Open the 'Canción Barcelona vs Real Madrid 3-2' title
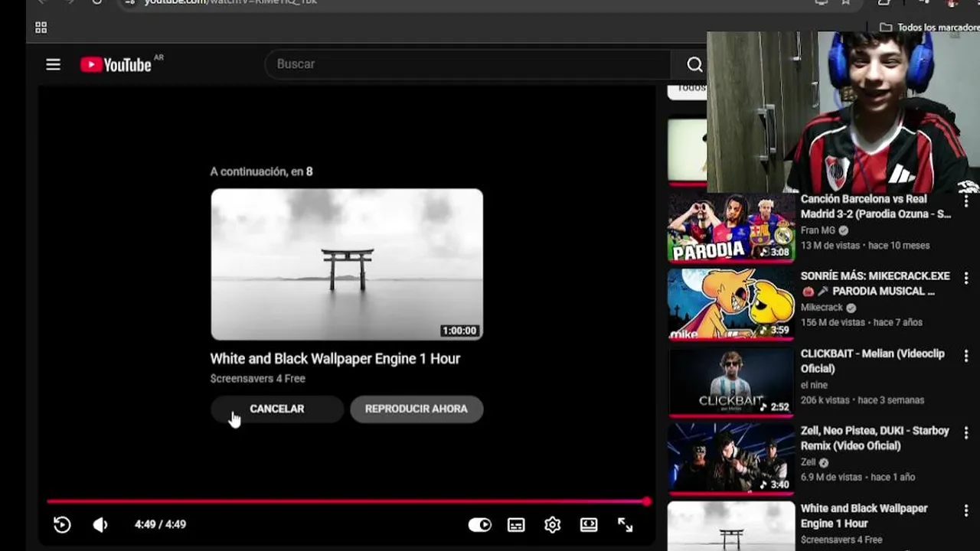 876,207
